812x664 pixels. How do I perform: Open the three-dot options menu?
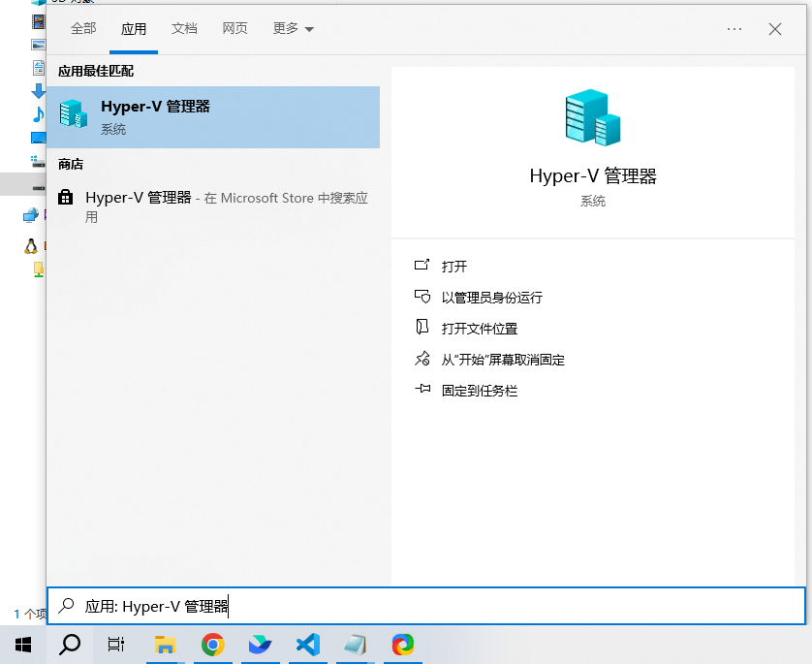(734, 29)
